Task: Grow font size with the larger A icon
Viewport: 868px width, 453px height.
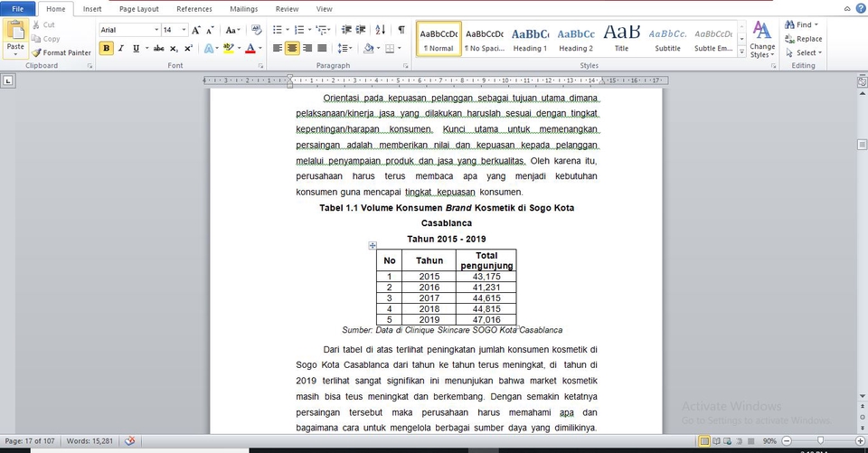Action: pos(195,30)
